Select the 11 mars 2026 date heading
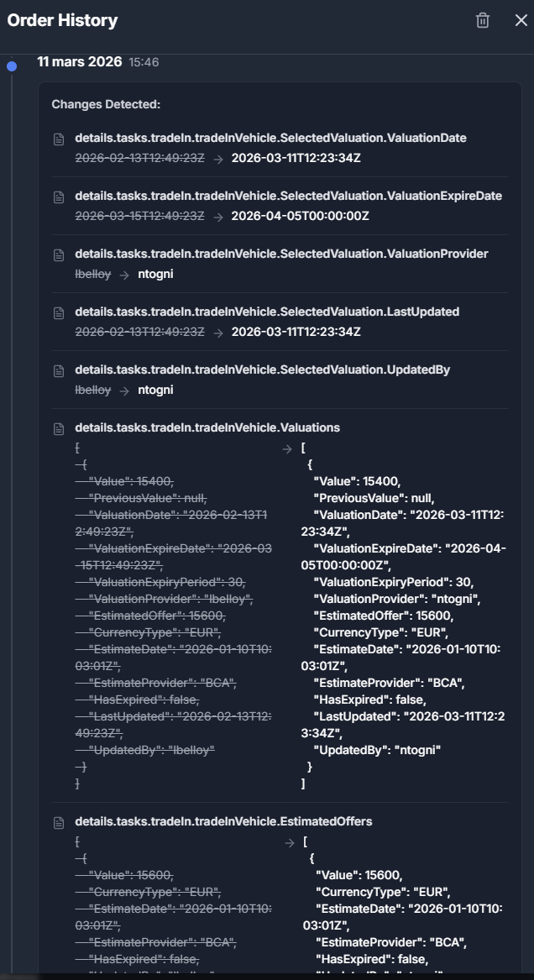This screenshot has width=534, height=980. pos(79,62)
